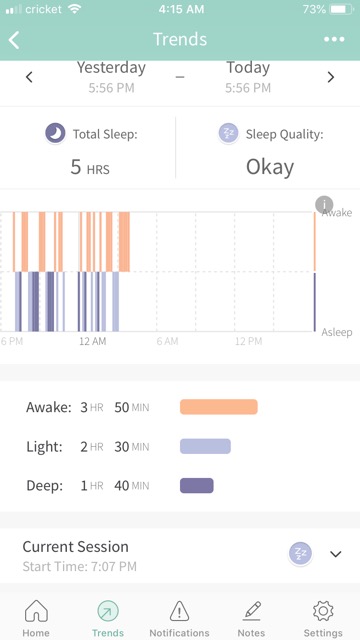Tap the widest orange awake segment in chart
360x640 pixels.
point(124,242)
